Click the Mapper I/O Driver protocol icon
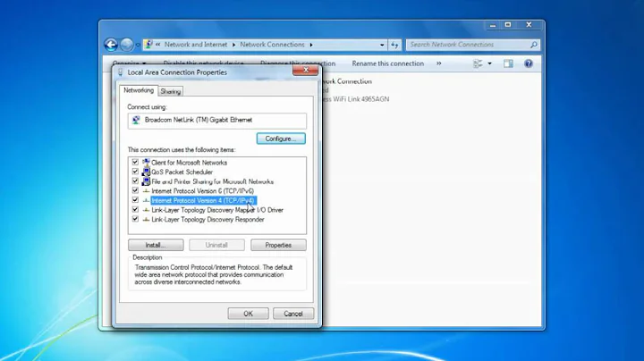Image resolution: width=644 pixels, height=361 pixels. point(146,210)
